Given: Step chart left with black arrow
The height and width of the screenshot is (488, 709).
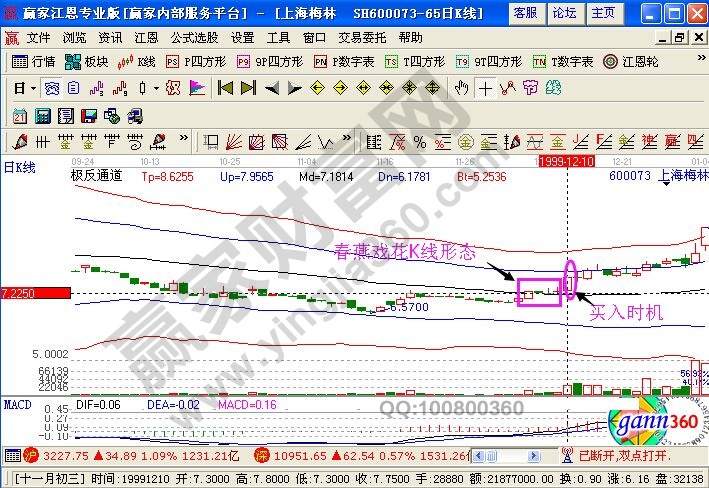Looking at the screenshot, I should [x=272, y=88].
